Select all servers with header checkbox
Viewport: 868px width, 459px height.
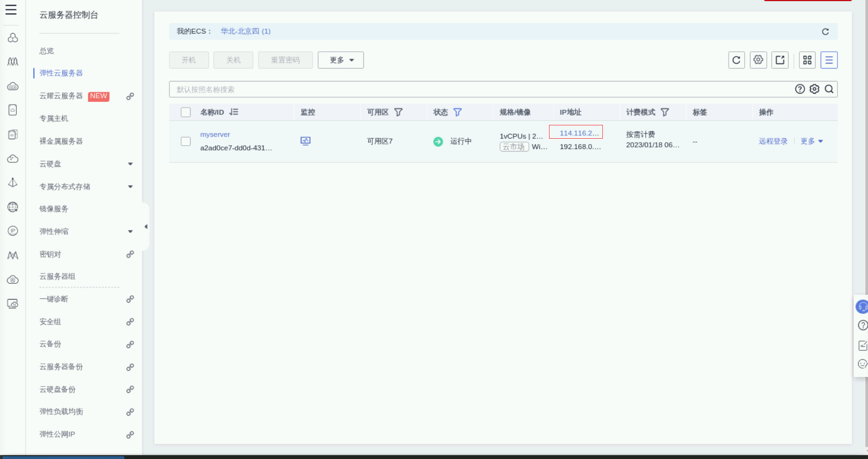point(186,112)
